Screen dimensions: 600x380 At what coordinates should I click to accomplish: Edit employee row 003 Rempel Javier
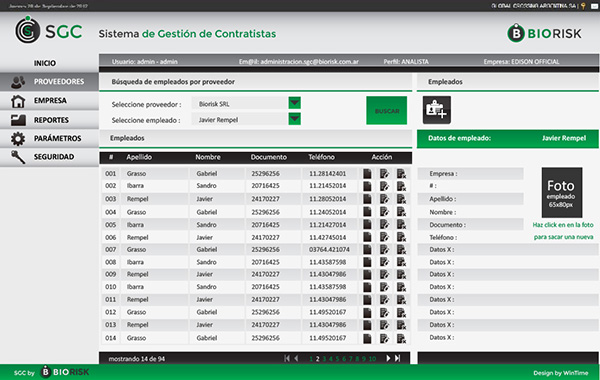(x=384, y=199)
